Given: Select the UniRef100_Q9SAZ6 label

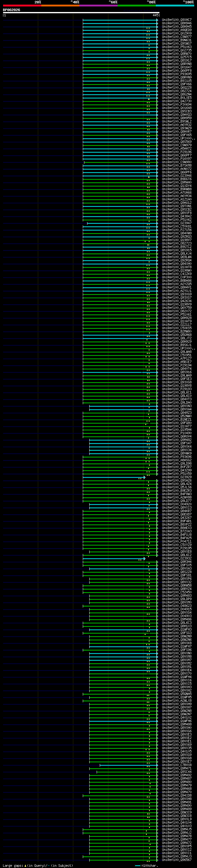Looking at the screenshot, I should click(x=177, y=481).
